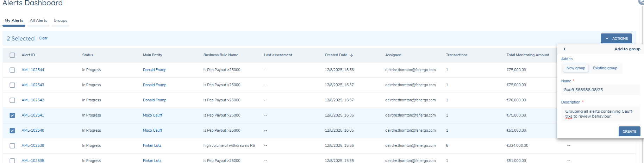Uncheck the AML-102540 alert checkbox
The height and width of the screenshot is (163, 644).
coord(12,131)
